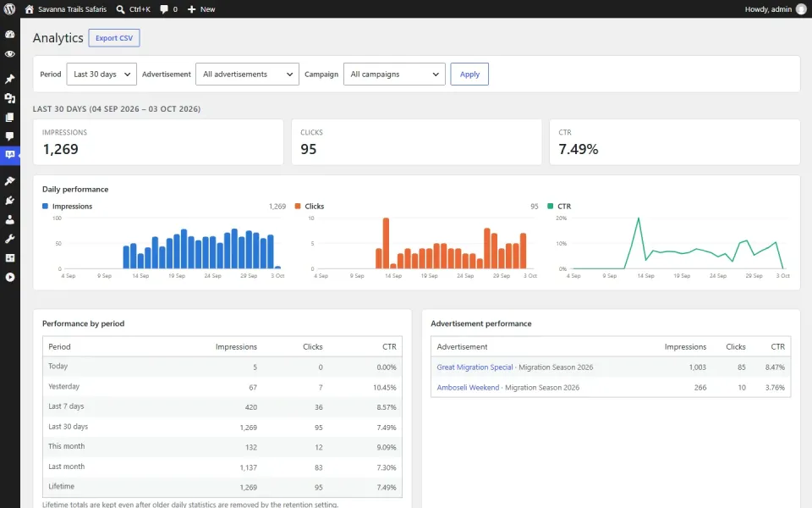Click the Analytics page title

click(58, 38)
